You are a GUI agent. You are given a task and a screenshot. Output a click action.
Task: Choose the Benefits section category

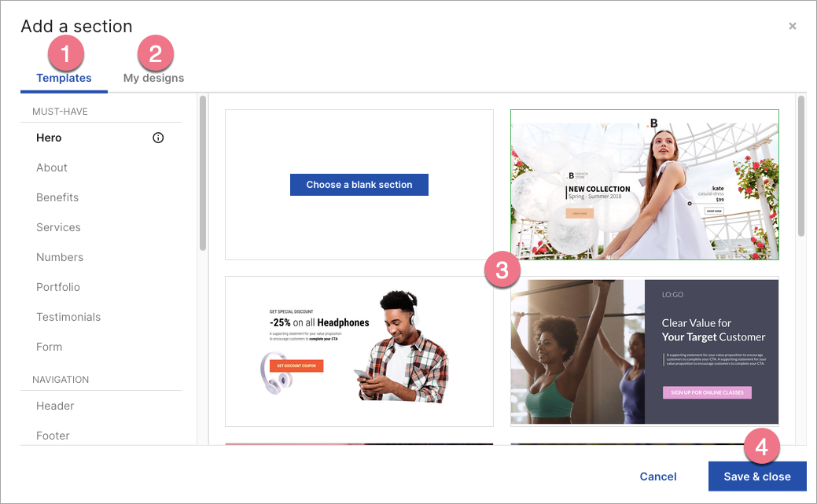pos(57,197)
